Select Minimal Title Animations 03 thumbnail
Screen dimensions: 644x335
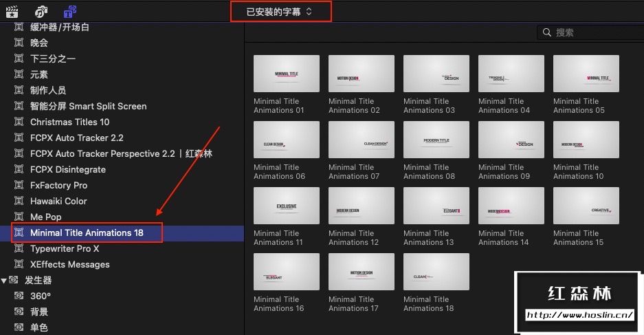coord(436,74)
